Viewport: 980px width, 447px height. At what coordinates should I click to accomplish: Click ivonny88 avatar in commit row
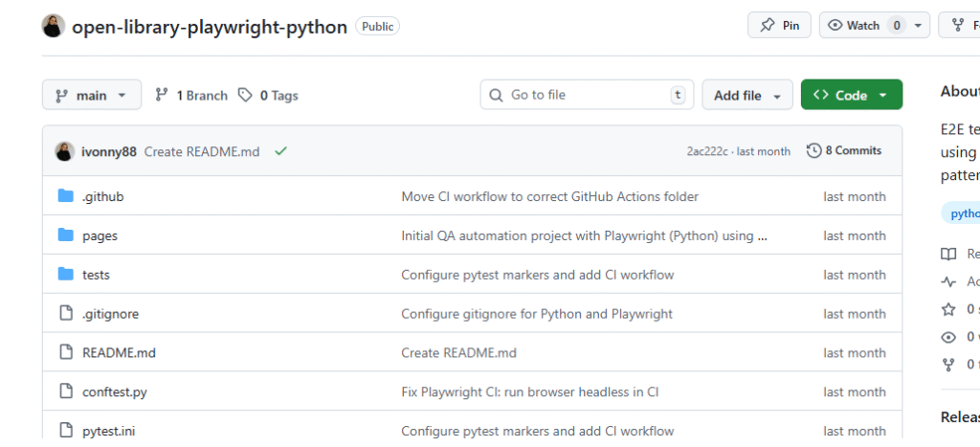[x=64, y=151]
